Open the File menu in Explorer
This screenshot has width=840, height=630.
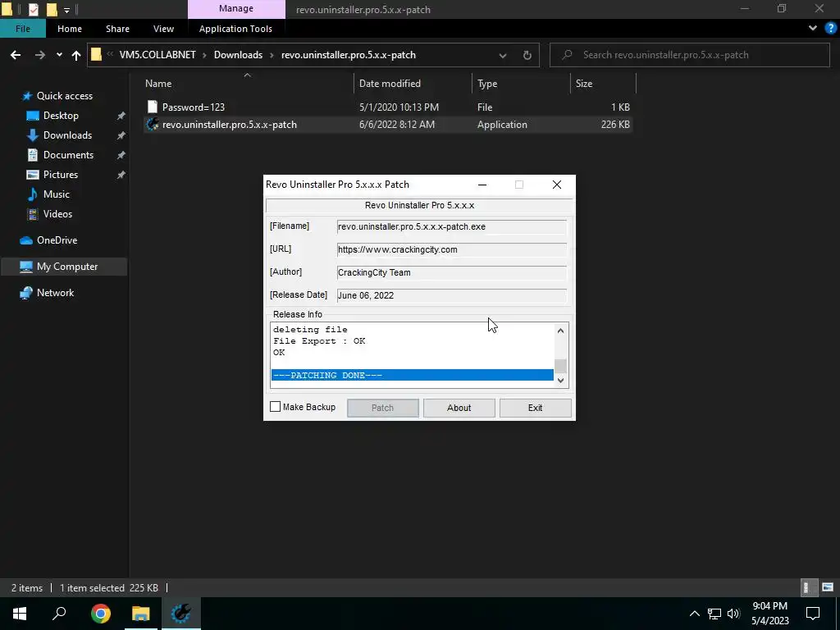tap(22, 29)
